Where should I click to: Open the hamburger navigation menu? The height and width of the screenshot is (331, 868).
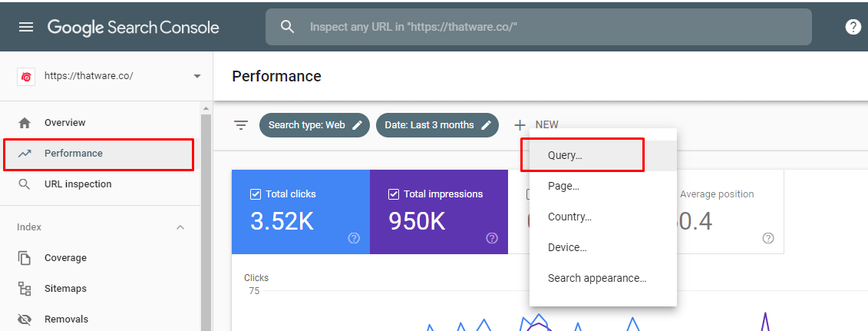coord(26,27)
